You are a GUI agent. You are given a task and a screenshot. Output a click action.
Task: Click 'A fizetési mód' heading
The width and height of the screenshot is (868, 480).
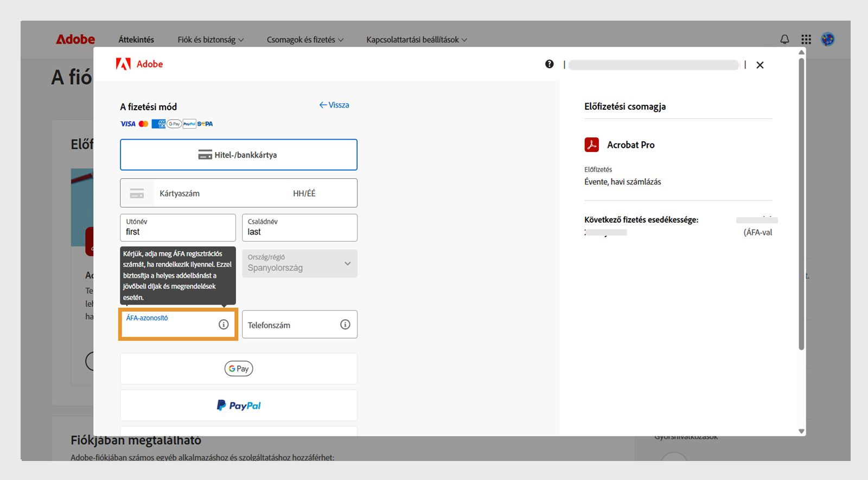[149, 107]
